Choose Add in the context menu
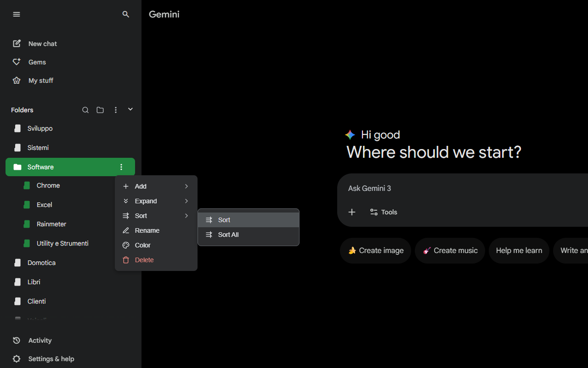The width and height of the screenshot is (588, 368). click(156, 186)
